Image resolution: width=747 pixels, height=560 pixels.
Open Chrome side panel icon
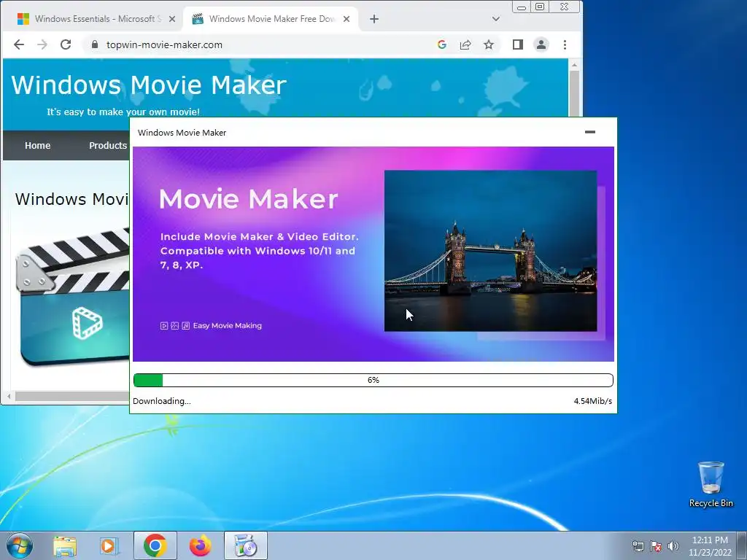tap(518, 44)
